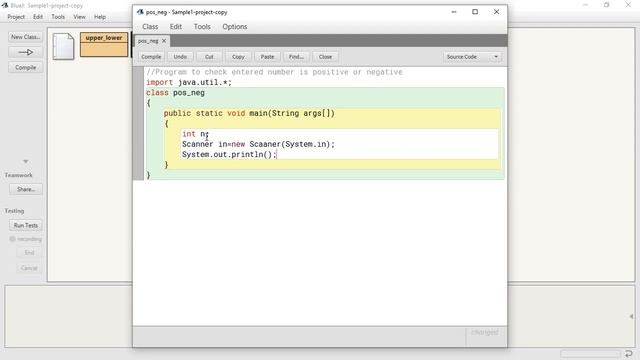Open the Class menu in editor

(150, 27)
